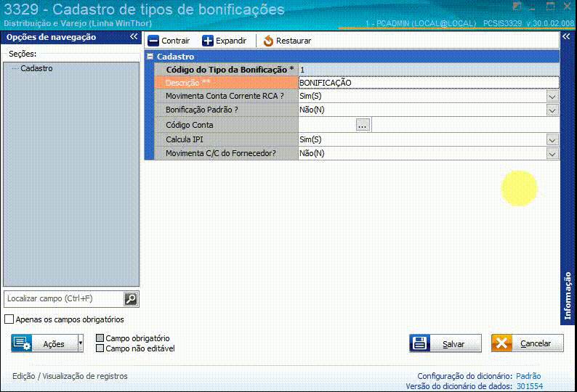This screenshot has height=392, width=577.
Task: Click the Seções: heading text
Action: (23, 54)
